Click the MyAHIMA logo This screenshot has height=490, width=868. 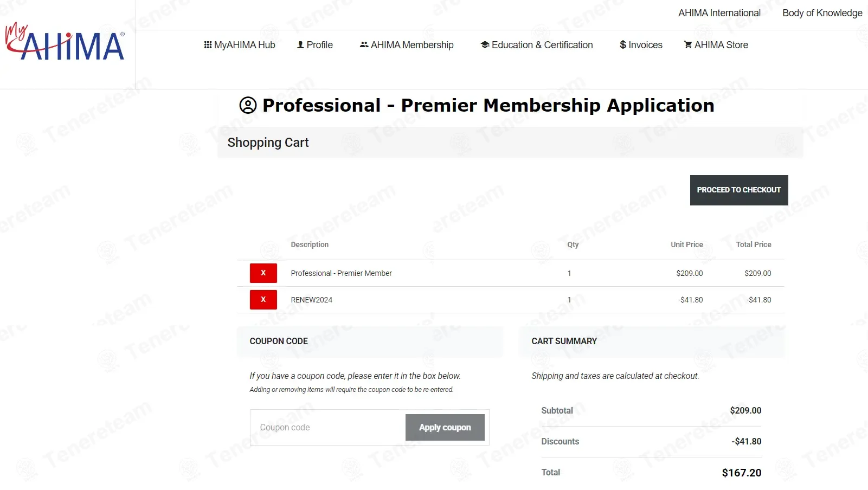(65, 42)
